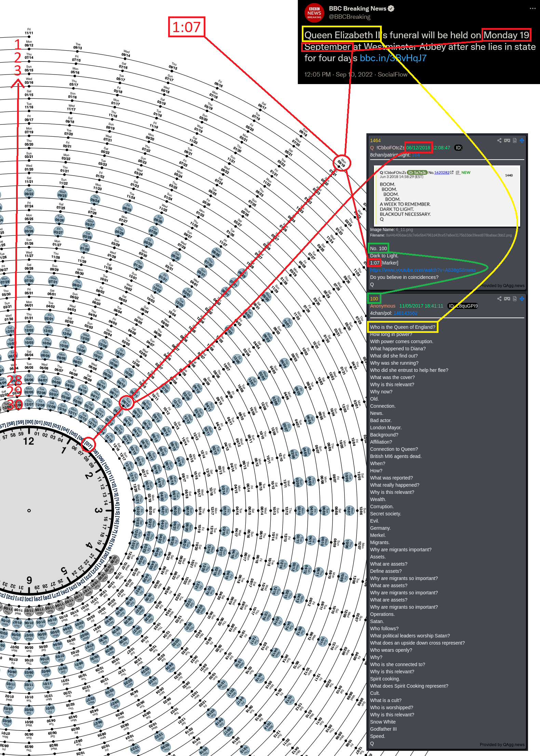Viewport: 540px width, 756px height.
Task: Click the Anonymous poster name
Action: coord(382,306)
